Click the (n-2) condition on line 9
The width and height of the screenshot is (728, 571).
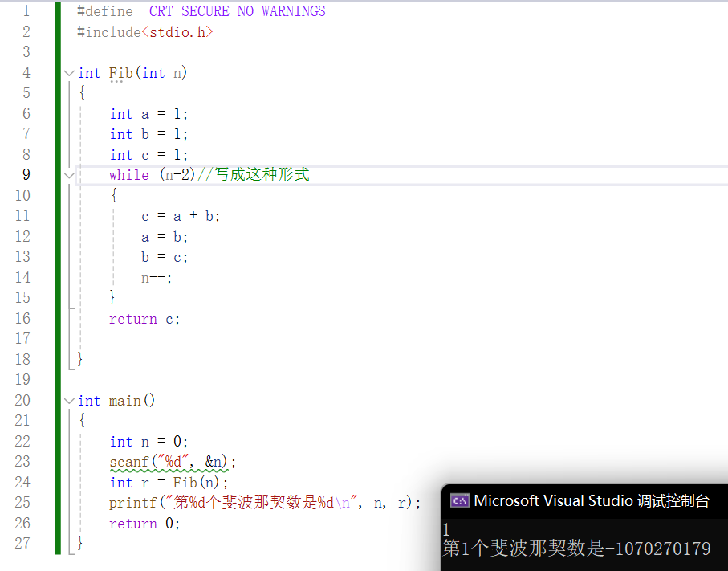point(177,175)
